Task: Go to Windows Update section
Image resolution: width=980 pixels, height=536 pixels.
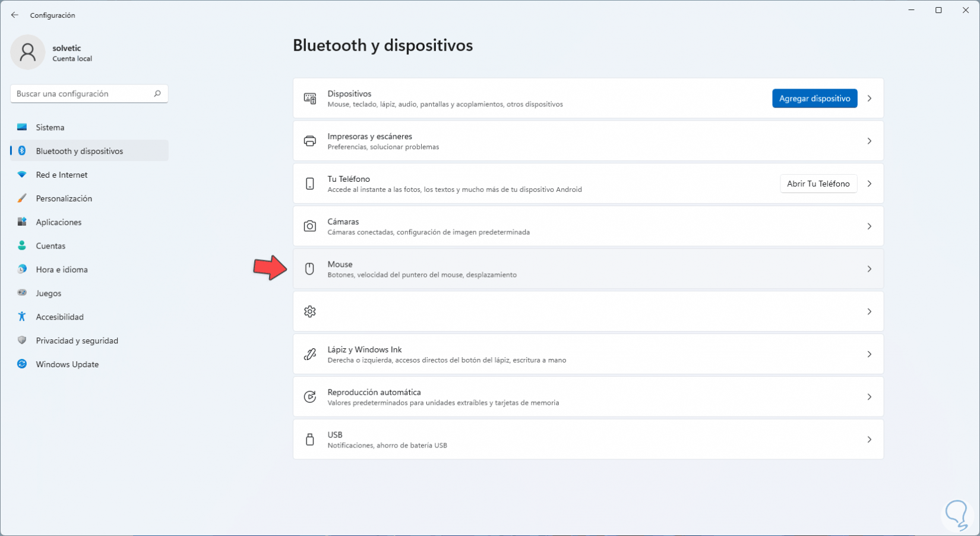Action: (x=67, y=364)
